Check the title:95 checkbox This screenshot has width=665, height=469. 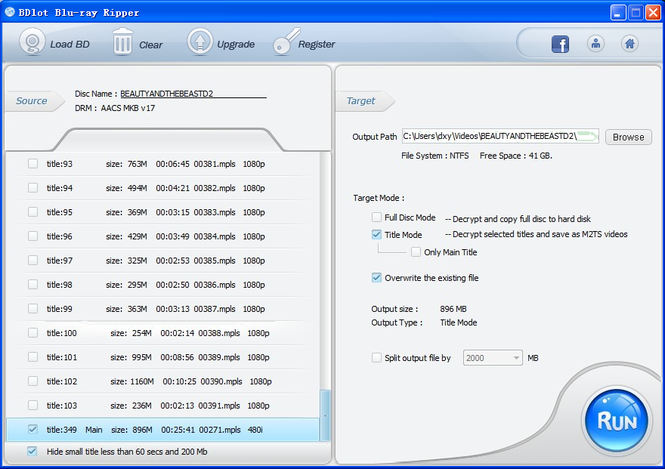click(x=33, y=212)
